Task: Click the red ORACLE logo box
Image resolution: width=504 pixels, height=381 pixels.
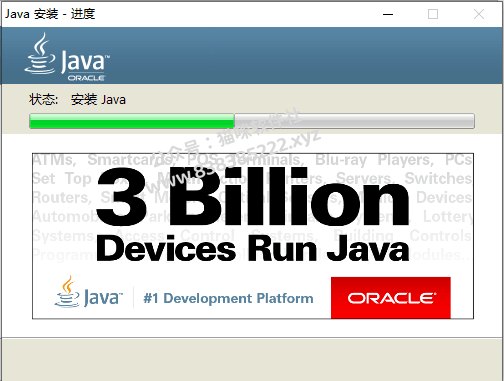Action: tap(391, 298)
